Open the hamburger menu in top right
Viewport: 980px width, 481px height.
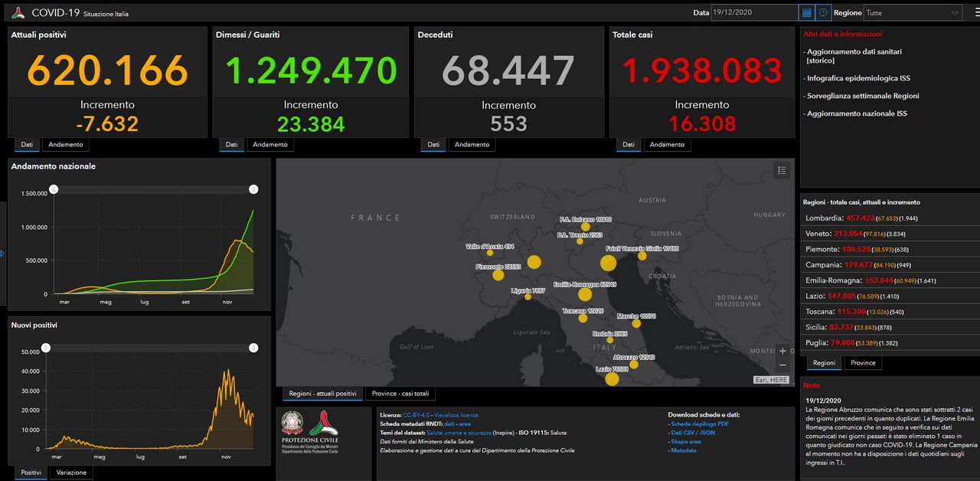(971, 12)
